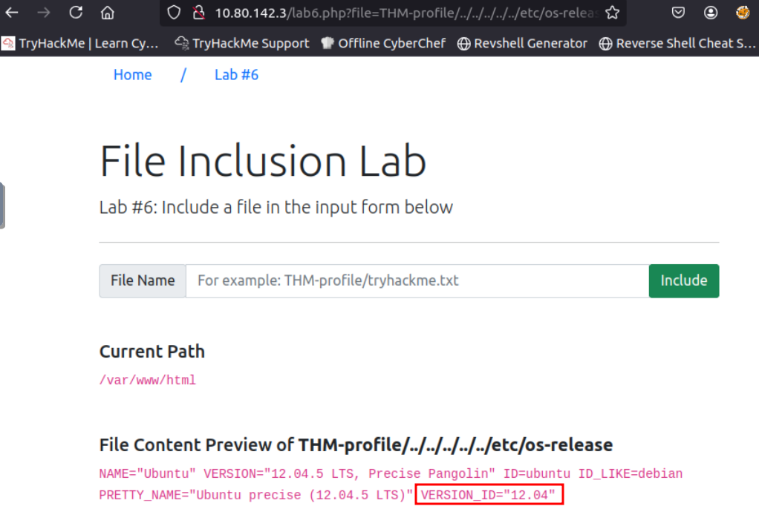This screenshot has height=532, width=759.
Task: Open TryHackMe Support bookmark
Action: point(242,43)
